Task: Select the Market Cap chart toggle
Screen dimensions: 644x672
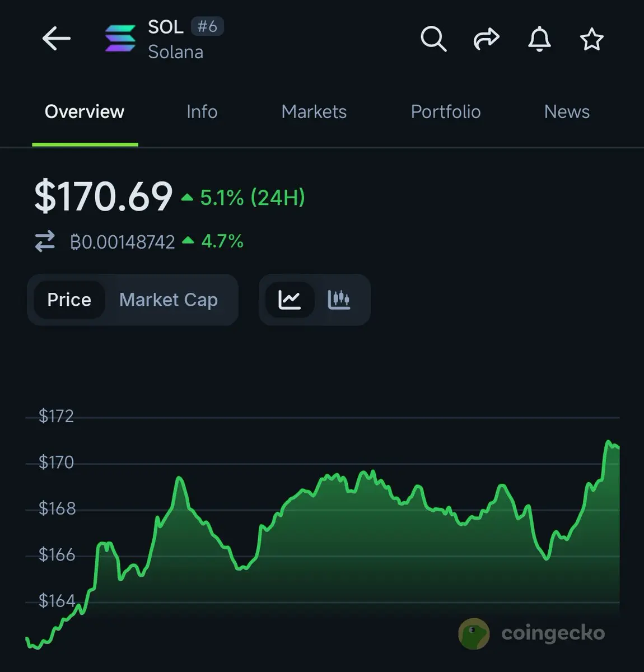Action: [169, 300]
